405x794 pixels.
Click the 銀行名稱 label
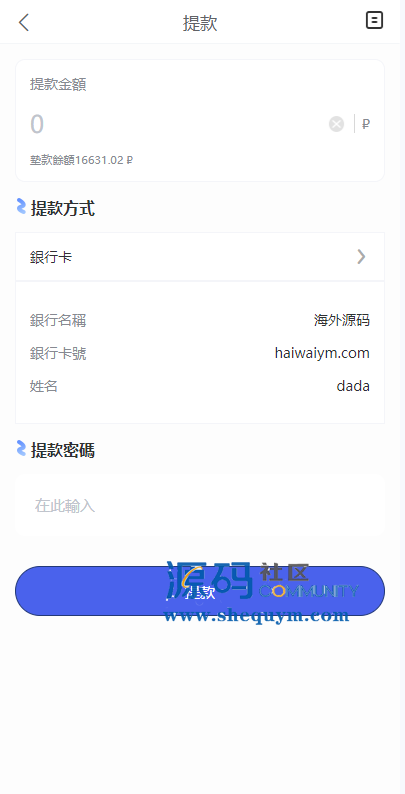click(x=58, y=320)
